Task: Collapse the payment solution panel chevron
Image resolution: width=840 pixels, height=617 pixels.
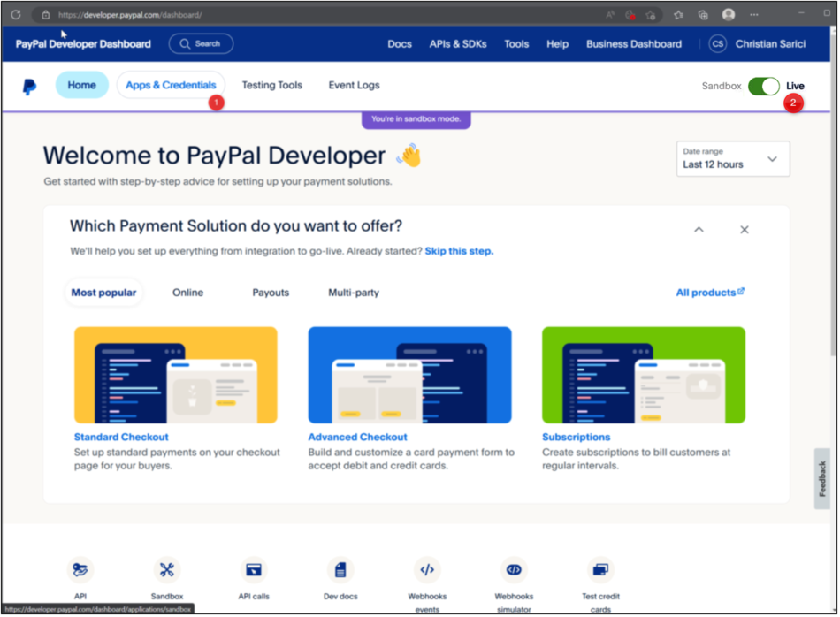Action: [699, 231]
